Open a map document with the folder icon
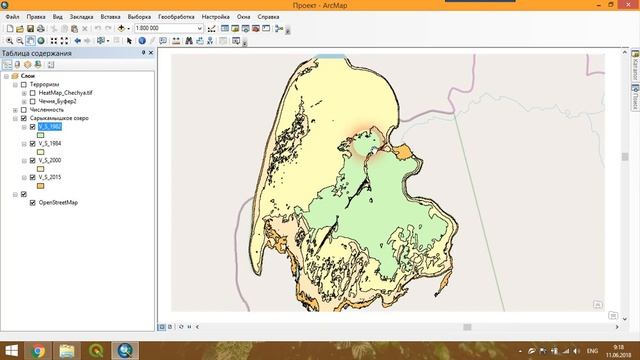This screenshot has width=640, height=360. pos(20,29)
